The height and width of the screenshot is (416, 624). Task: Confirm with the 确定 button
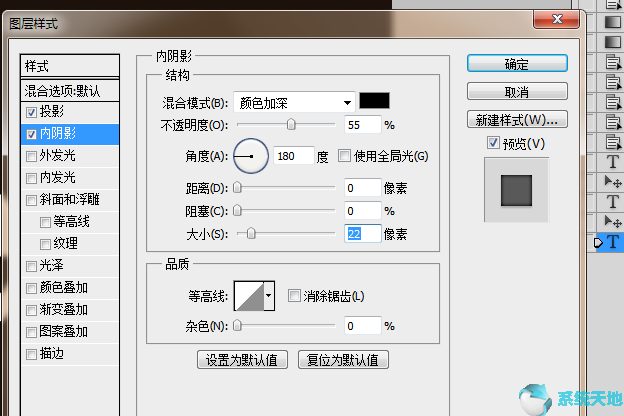click(x=517, y=64)
